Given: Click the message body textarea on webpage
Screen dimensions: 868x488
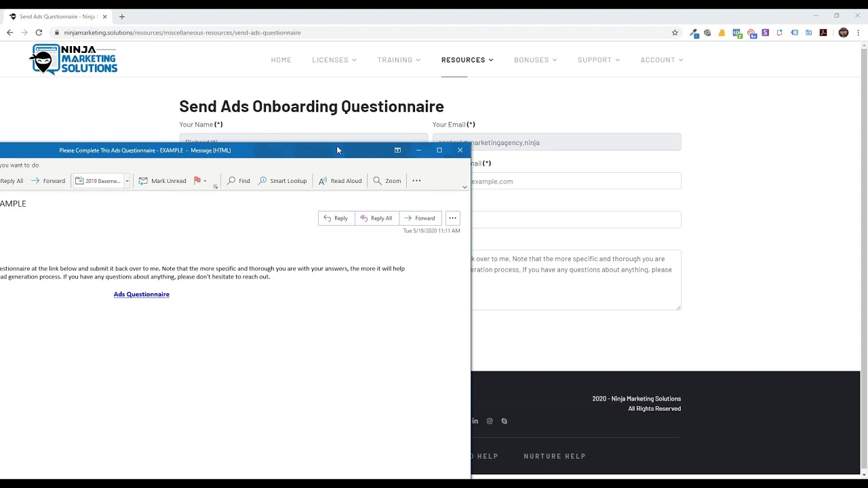Looking at the screenshot, I should [576, 280].
